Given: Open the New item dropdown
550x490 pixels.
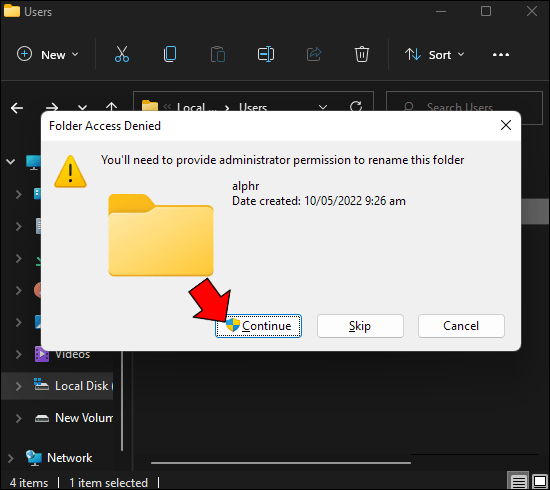Looking at the screenshot, I should (48, 55).
